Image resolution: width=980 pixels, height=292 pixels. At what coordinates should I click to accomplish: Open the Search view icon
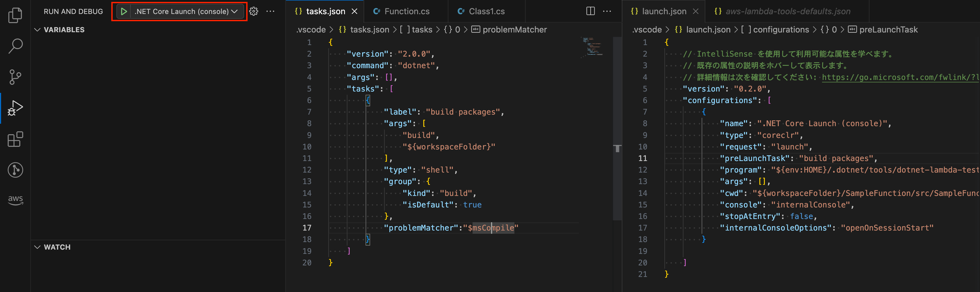coord(15,46)
